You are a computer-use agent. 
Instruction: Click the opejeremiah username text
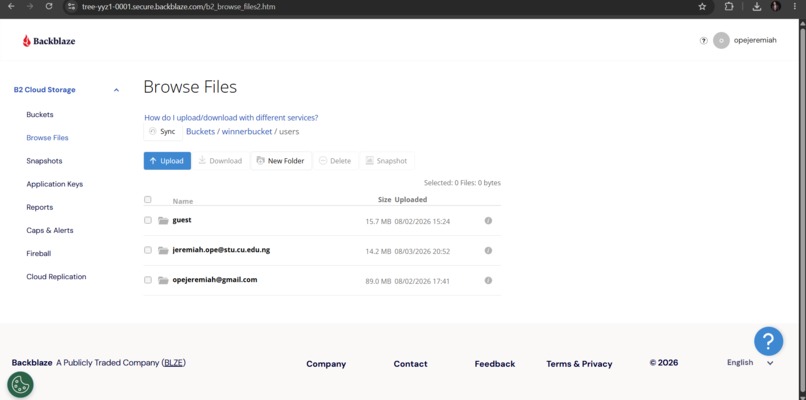tap(755, 41)
